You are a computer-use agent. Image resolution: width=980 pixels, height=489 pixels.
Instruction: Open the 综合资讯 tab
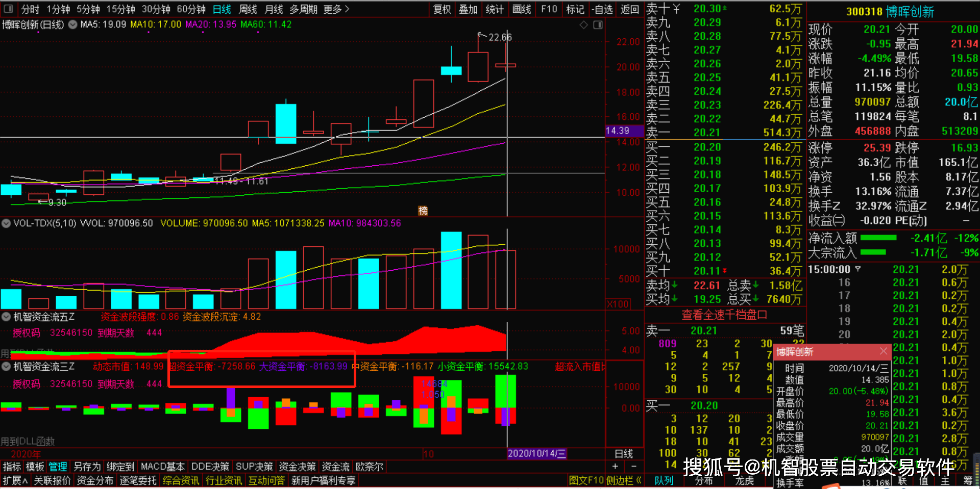coord(181,480)
